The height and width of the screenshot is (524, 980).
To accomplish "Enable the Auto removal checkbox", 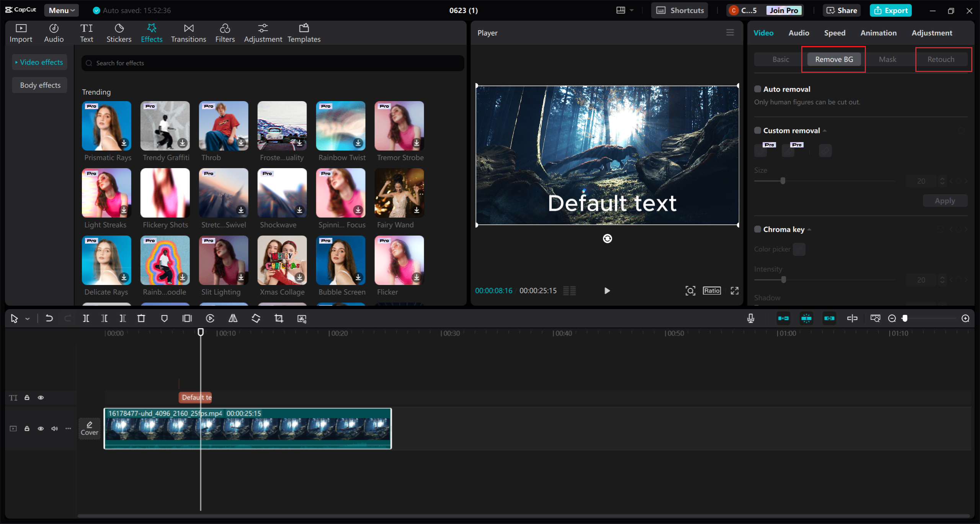I will pyautogui.click(x=758, y=88).
